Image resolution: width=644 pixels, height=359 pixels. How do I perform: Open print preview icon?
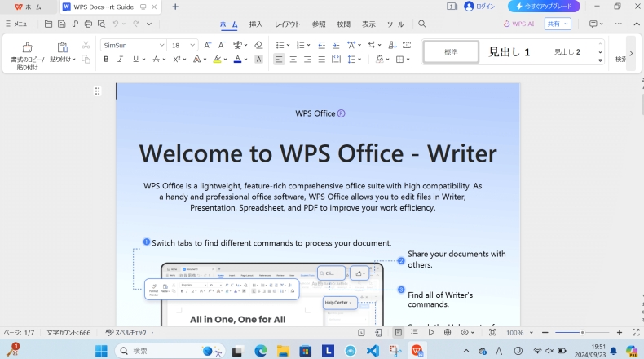(101, 24)
